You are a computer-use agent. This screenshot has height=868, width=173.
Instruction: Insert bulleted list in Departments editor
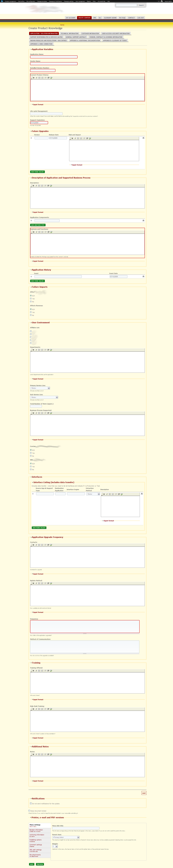[x=39, y=350]
